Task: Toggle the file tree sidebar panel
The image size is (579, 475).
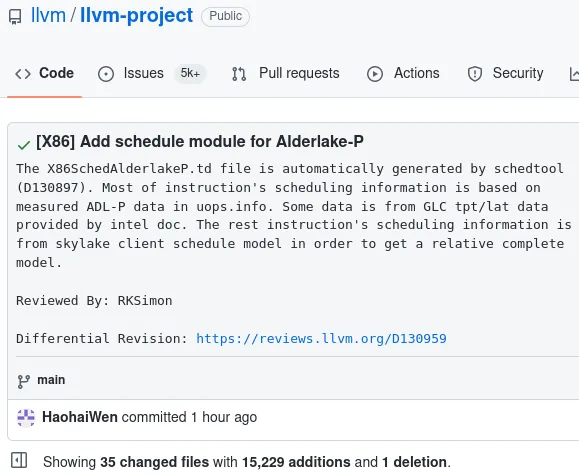Action: (x=19, y=460)
